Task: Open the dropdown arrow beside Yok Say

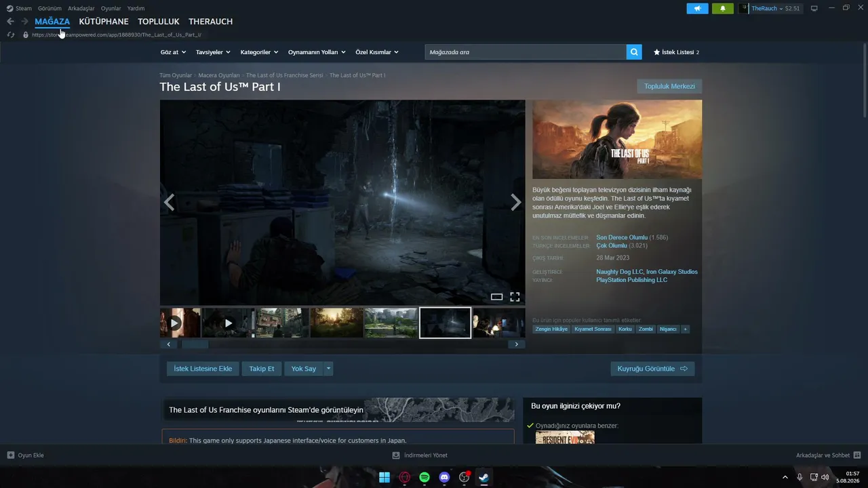Action: [329, 369]
